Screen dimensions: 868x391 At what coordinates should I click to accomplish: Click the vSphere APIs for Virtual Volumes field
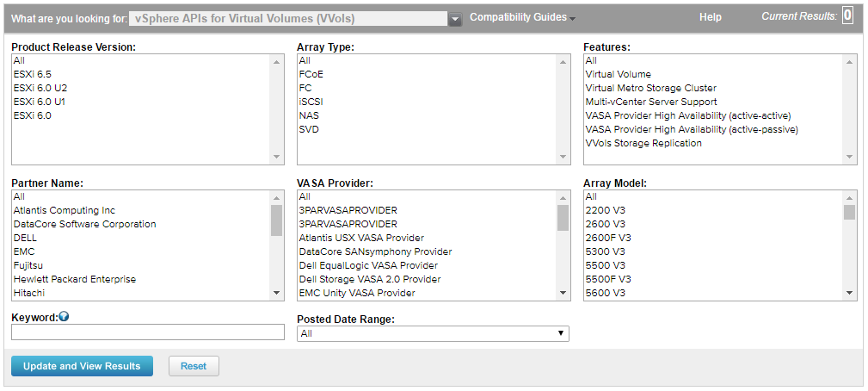tap(288, 19)
